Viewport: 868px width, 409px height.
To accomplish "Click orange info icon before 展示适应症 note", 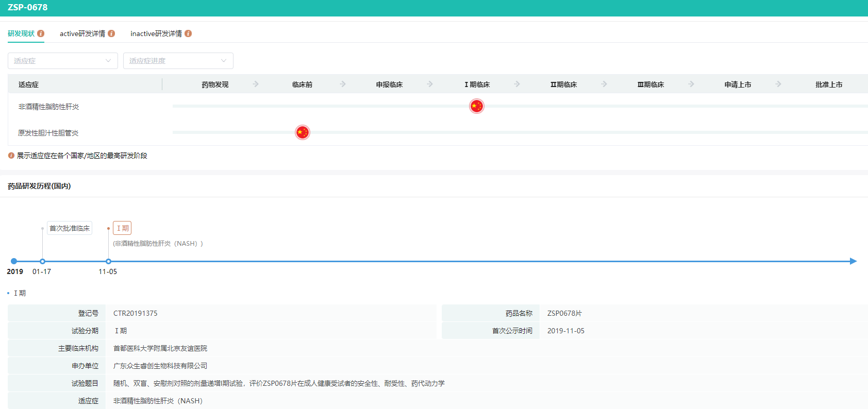I will 11,156.
